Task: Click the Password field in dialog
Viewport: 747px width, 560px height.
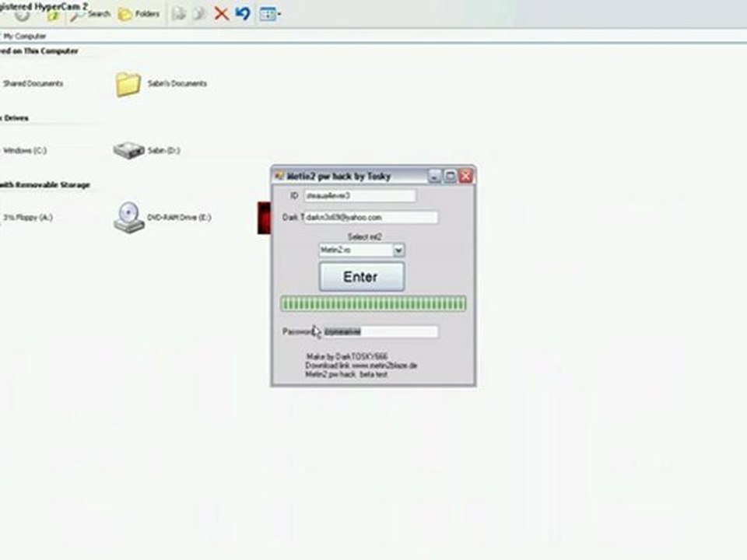Action: [381, 331]
